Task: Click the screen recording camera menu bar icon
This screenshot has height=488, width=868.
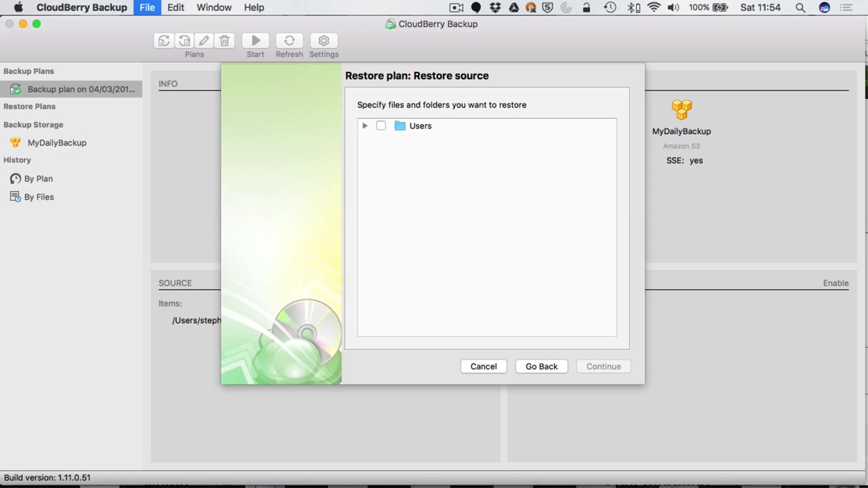Action: pyautogui.click(x=456, y=7)
